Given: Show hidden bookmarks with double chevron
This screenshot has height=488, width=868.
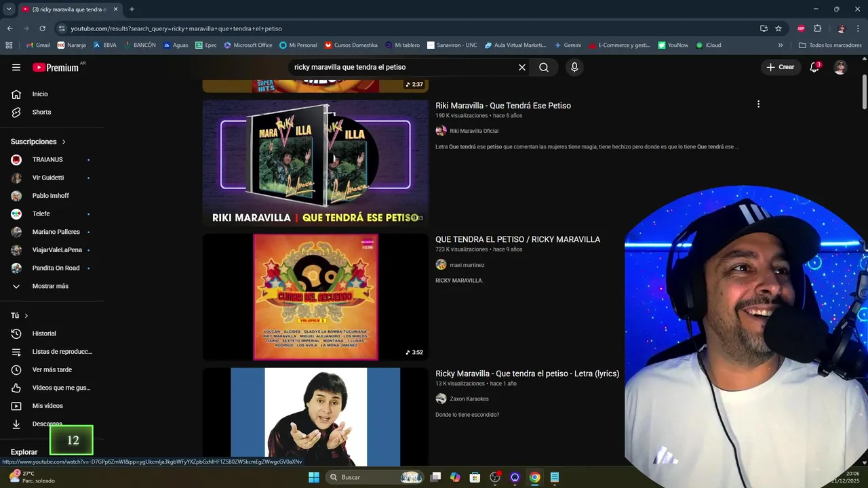Looking at the screenshot, I should coord(781,45).
